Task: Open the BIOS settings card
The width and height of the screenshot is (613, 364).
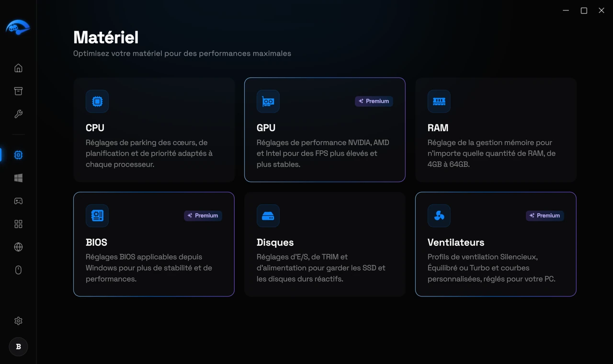Action: [154, 244]
